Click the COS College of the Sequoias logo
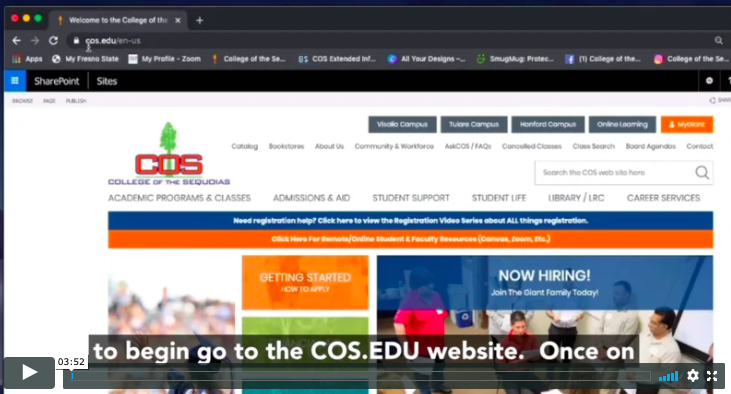 point(169,154)
